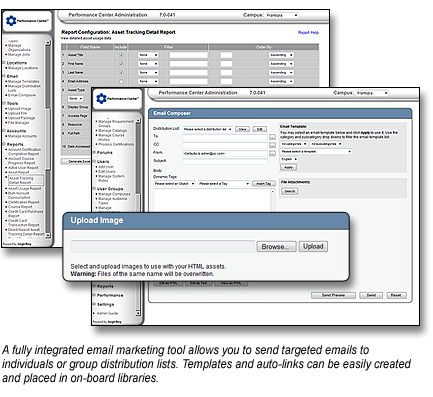Expand the Performance section in Email Composer sidebar
Image resolution: width=433 pixels, height=397 pixels.
pos(94,295)
